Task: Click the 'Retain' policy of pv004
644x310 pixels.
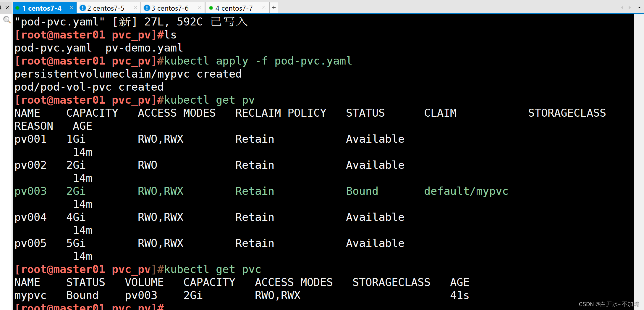Action: tap(255, 217)
